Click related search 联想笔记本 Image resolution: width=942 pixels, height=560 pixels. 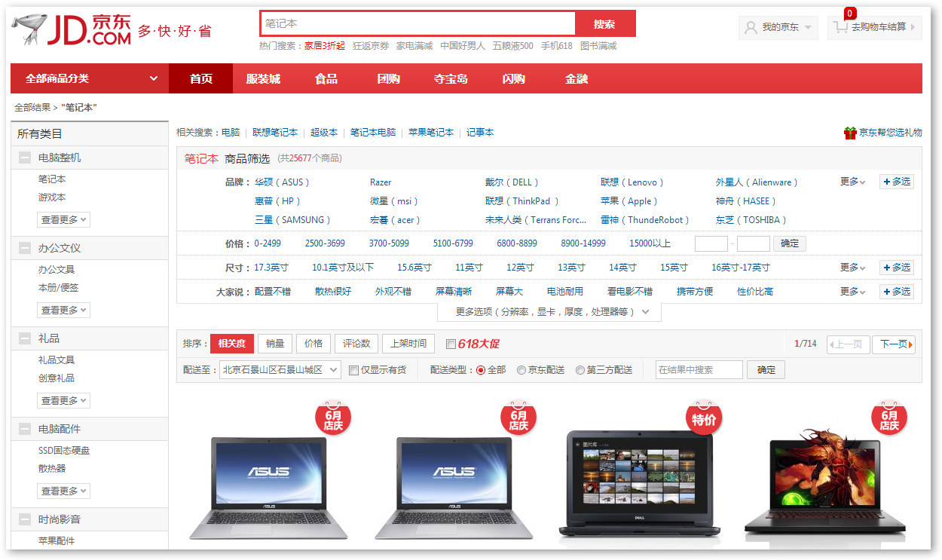275,133
